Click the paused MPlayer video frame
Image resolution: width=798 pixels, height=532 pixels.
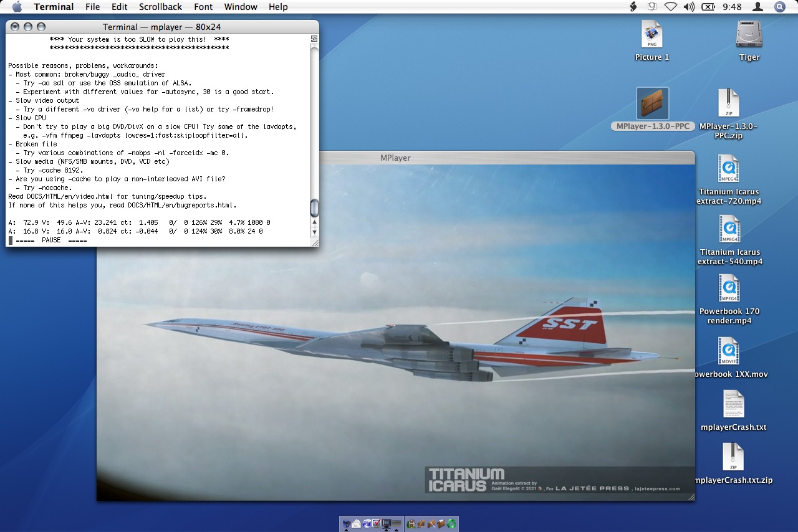[x=395, y=332]
